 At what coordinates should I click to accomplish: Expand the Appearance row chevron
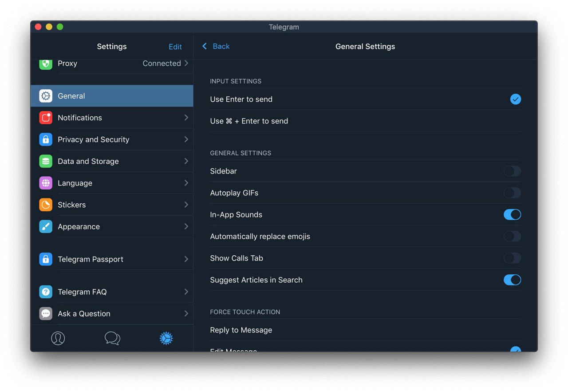click(x=186, y=226)
